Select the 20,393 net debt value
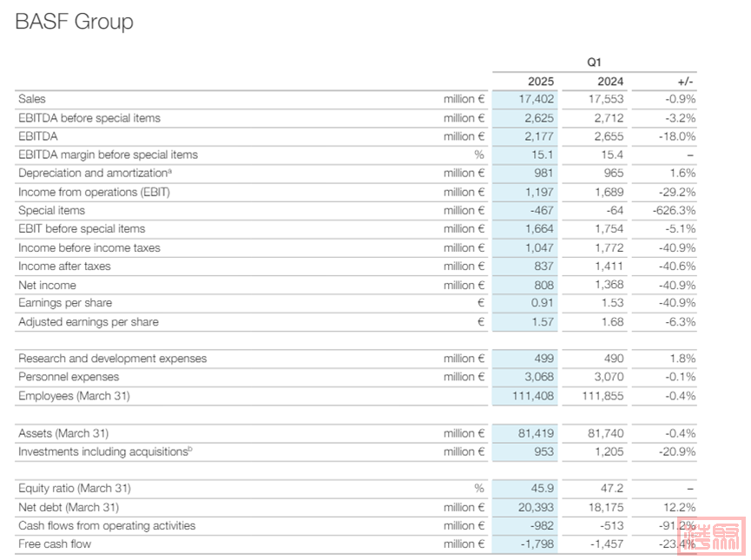 536,507
